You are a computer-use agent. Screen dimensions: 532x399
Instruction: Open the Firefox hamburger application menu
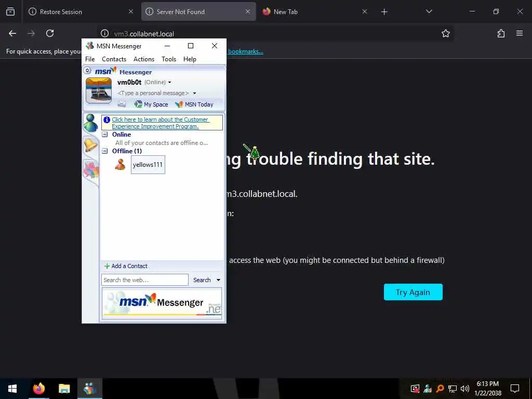(x=520, y=33)
